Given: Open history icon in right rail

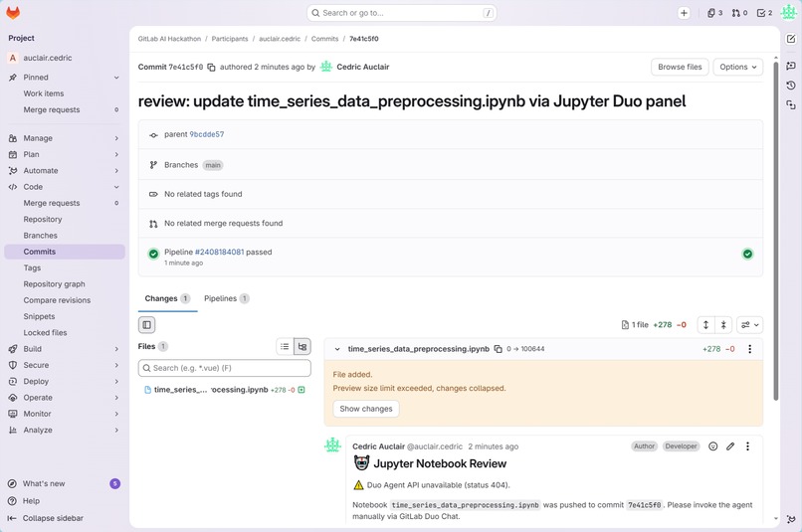Looking at the screenshot, I should point(791,86).
